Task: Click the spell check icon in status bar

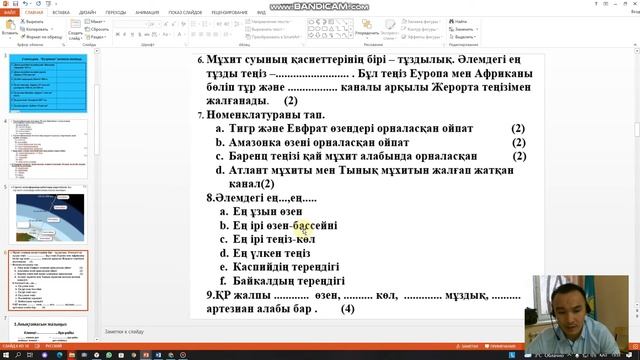Action: click(x=37, y=346)
